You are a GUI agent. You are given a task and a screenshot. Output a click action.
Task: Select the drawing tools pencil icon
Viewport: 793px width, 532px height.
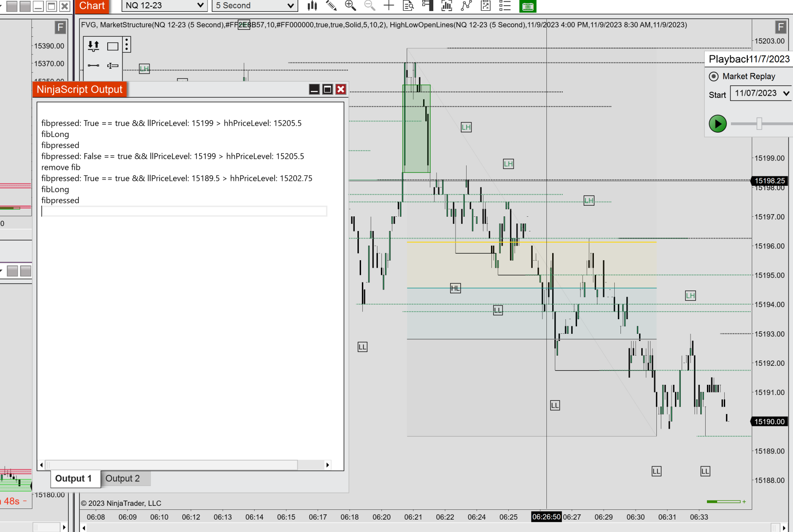[331, 6]
